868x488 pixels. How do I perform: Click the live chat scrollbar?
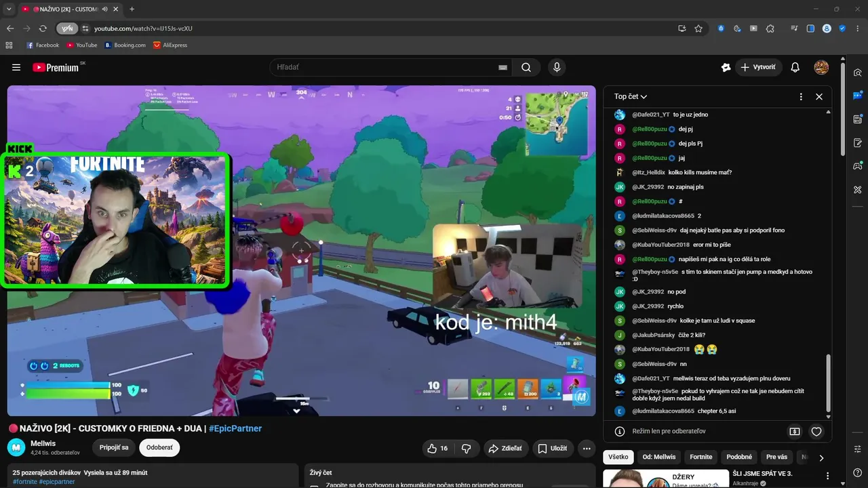coord(829,383)
